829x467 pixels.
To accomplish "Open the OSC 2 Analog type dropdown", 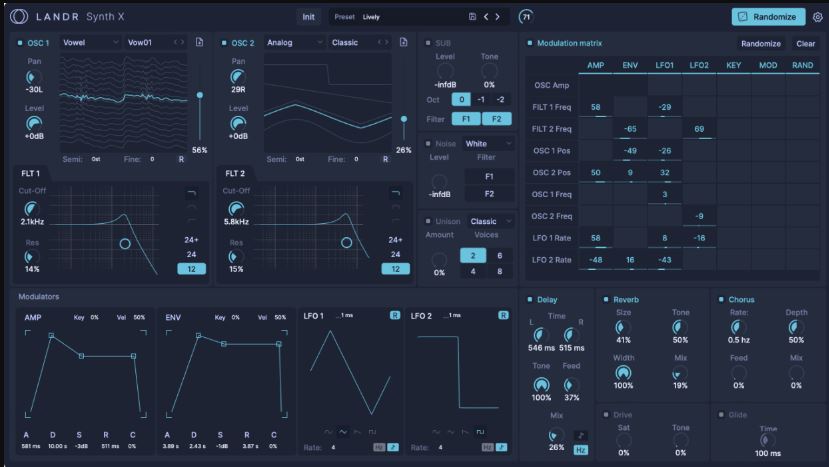I will (294, 42).
